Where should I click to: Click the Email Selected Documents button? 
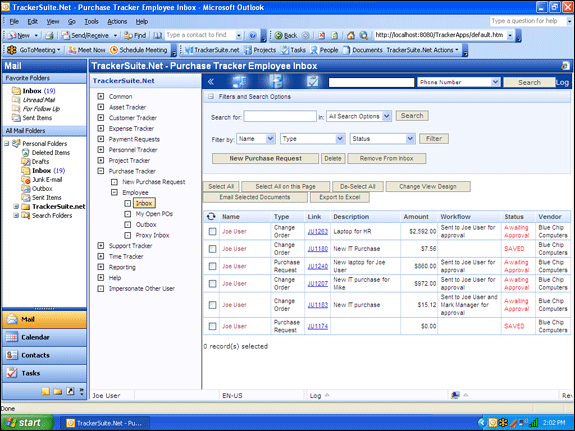pos(255,197)
